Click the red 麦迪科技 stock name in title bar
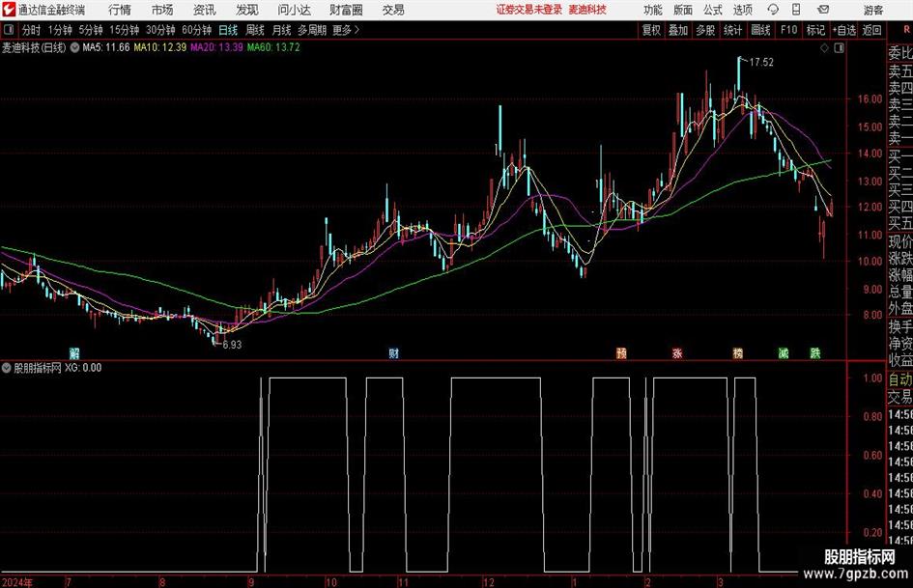Image resolution: width=913 pixels, height=588 pixels. tap(587, 10)
